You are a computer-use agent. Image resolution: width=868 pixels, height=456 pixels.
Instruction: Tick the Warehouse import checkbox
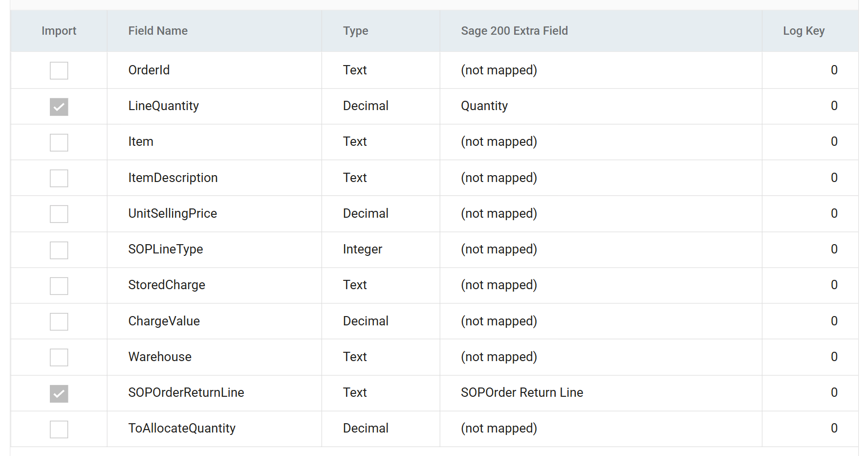59,357
